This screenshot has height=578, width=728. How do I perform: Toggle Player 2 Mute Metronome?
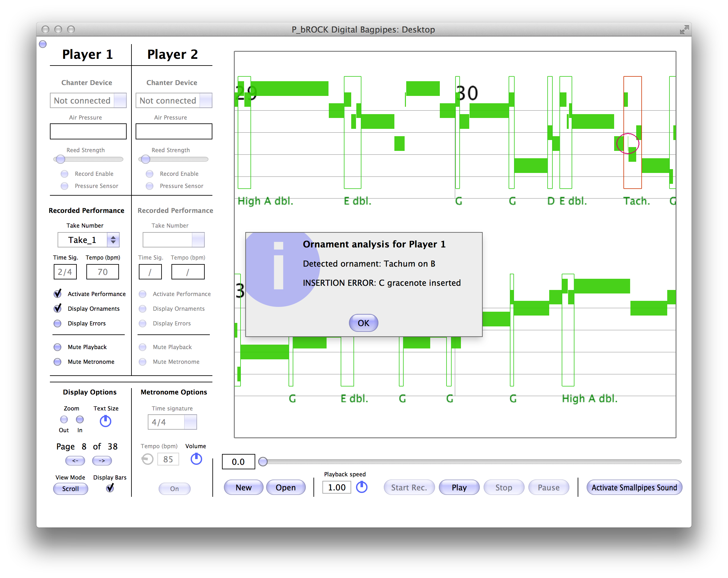tap(143, 362)
